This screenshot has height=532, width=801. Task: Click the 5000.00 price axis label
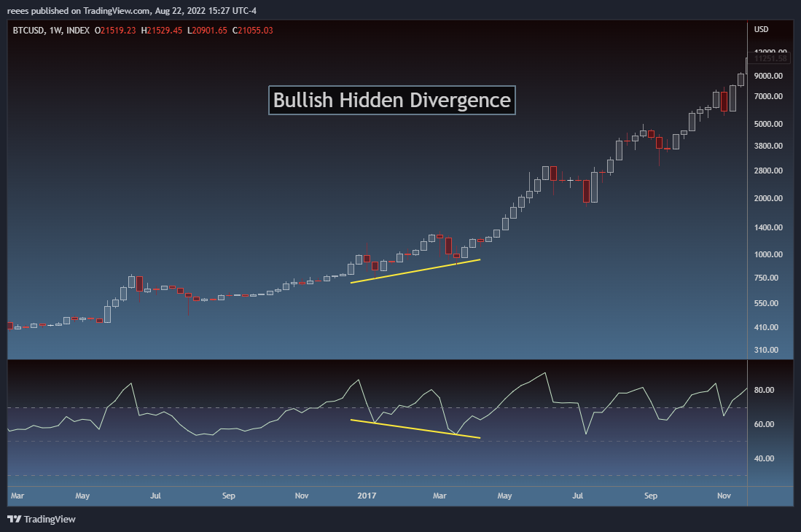(768, 124)
